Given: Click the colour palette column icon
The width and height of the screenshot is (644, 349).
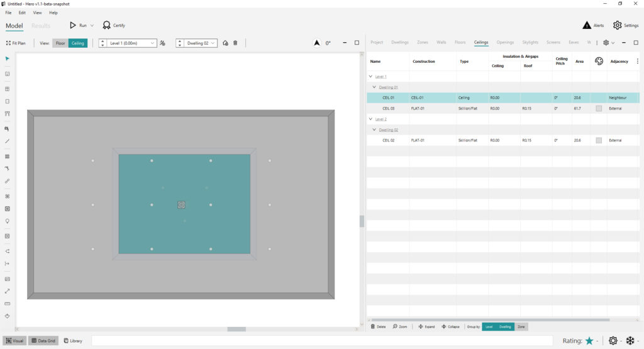Looking at the screenshot, I should (x=599, y=61).
